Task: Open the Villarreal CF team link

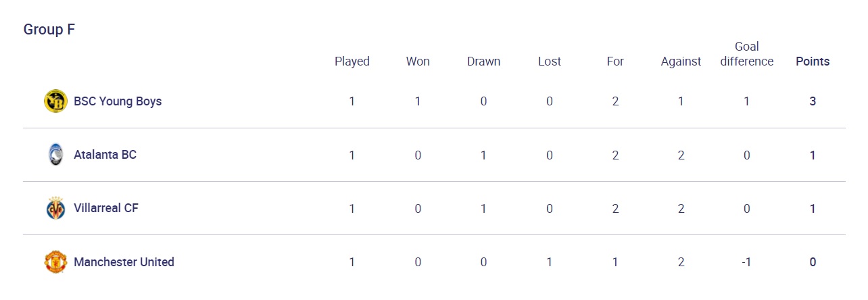Action: click(106, 208)
